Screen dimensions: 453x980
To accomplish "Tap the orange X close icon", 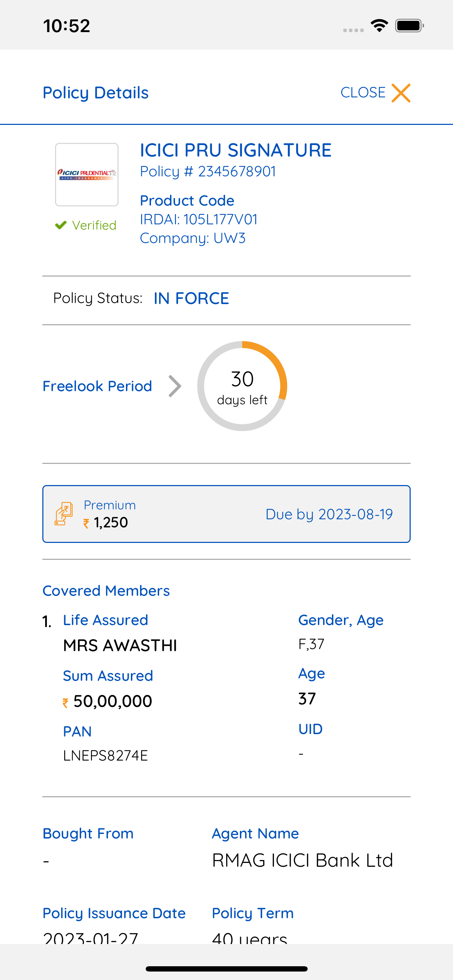I will [x=401, y=93].
